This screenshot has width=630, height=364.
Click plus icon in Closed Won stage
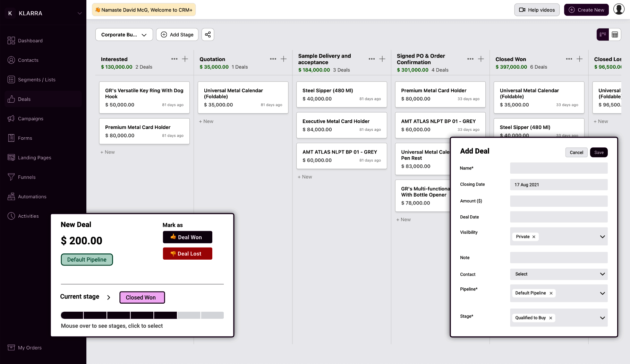579,59
